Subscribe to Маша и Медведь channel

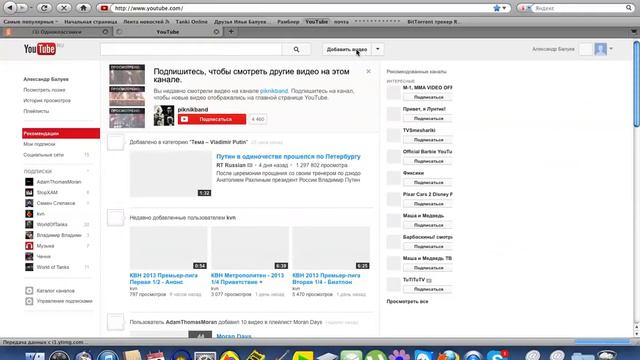428,225
